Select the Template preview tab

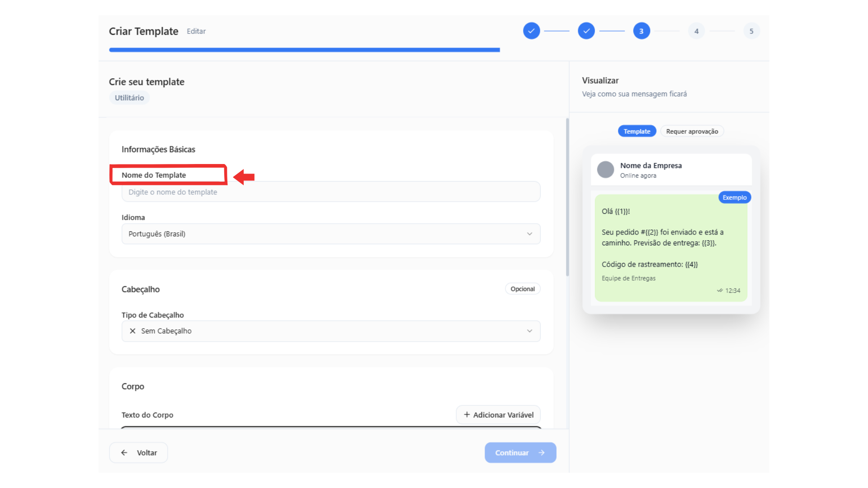pyautogui.click(x=637, y=131)
